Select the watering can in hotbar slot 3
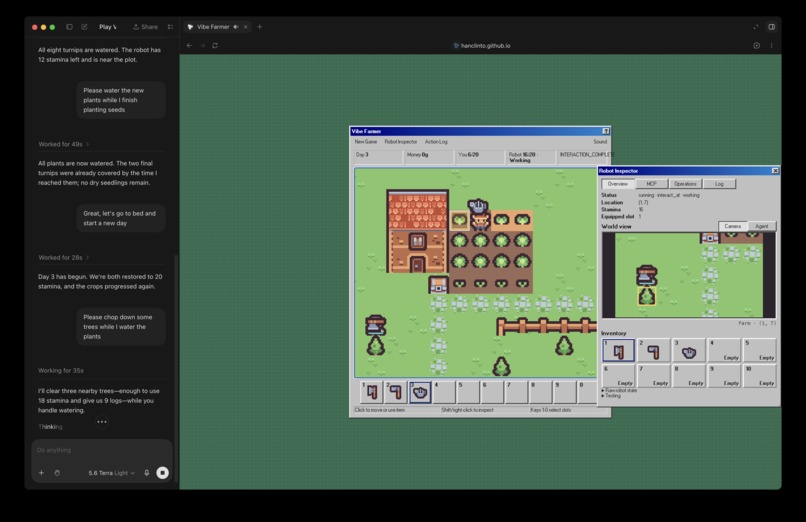 (420, 392)
